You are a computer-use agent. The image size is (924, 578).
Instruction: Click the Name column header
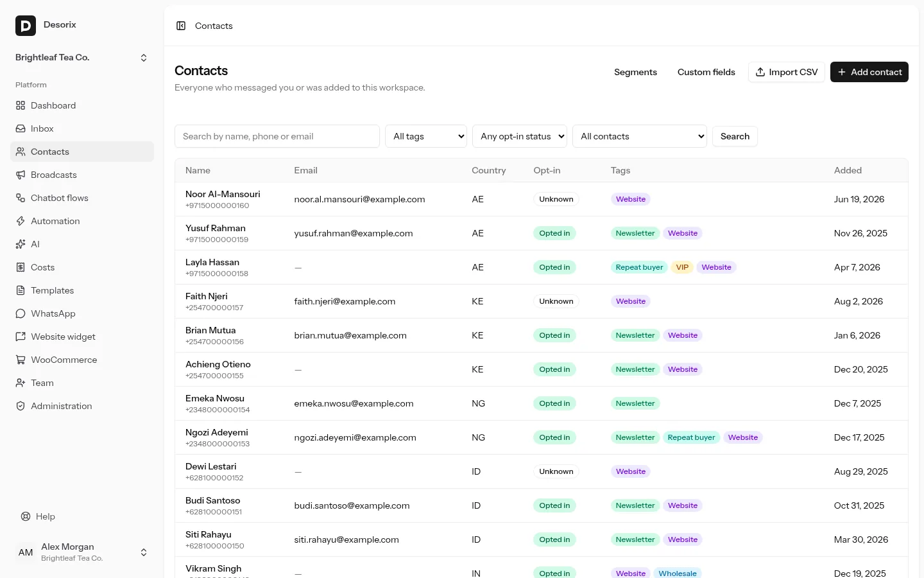tap(198, 170)
